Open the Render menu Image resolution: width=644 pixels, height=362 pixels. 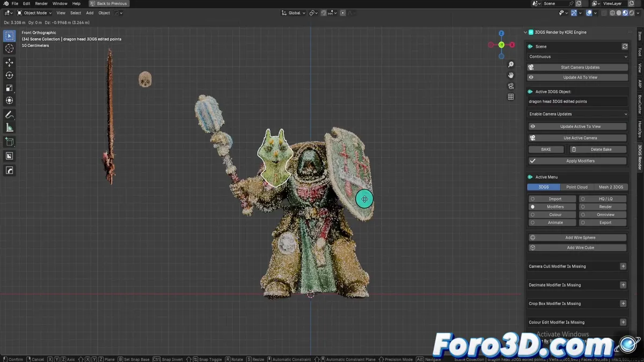coord(41,4)
